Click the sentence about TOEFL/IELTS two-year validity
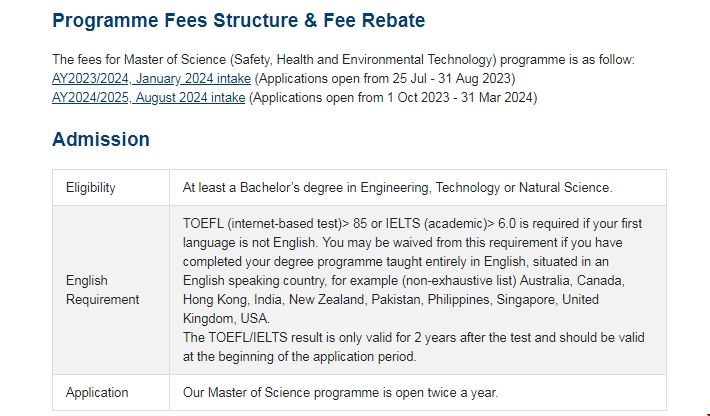710x416 pixels. click(406, 337)
